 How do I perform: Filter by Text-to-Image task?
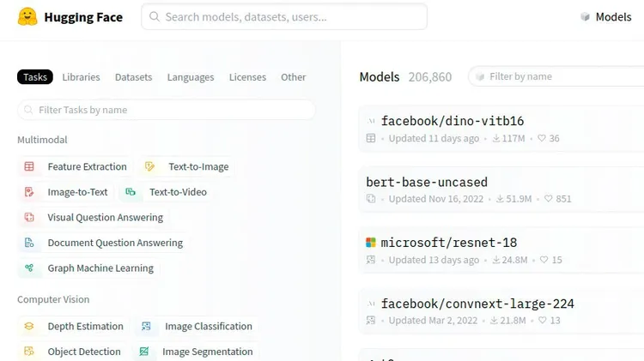coord(187,166)
